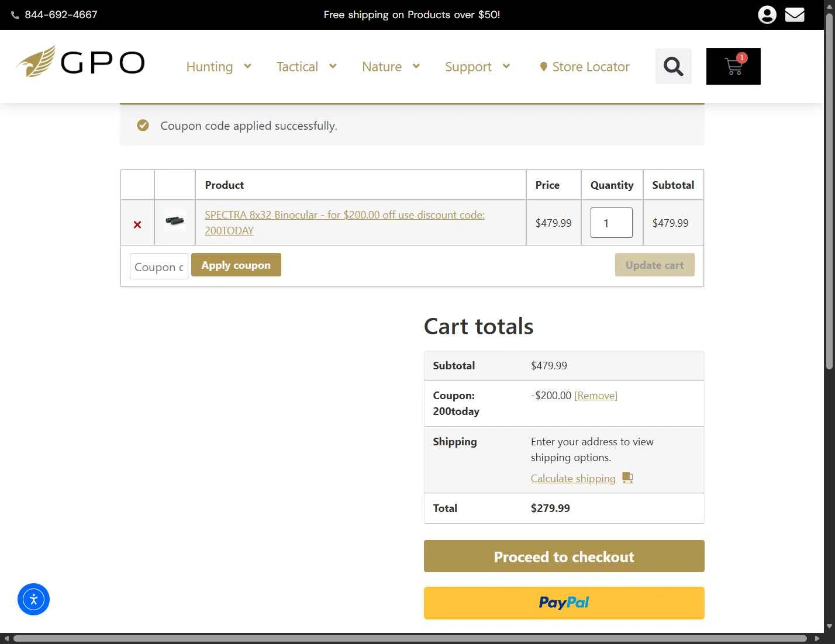The image size is (835, 644).
Task: Click the -$200.00 coupon discount value
Action: 551,396
